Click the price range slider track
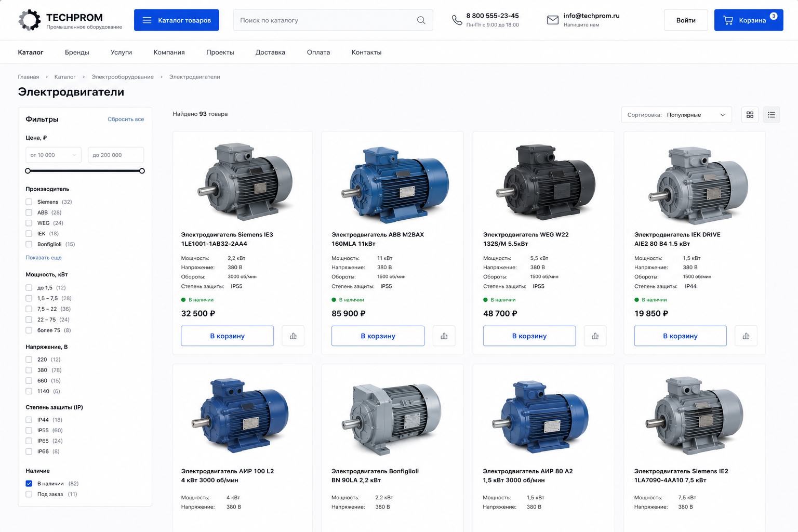 (85, 171)
